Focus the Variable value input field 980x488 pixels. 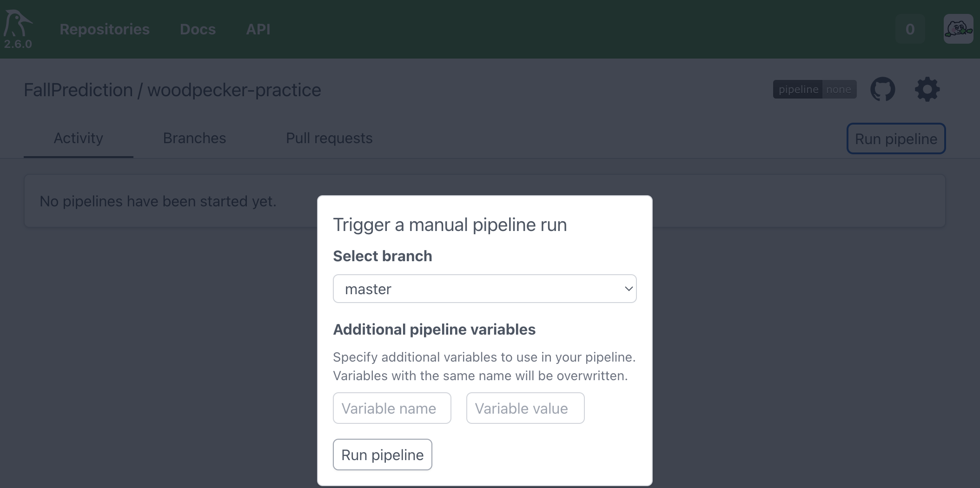525,408
